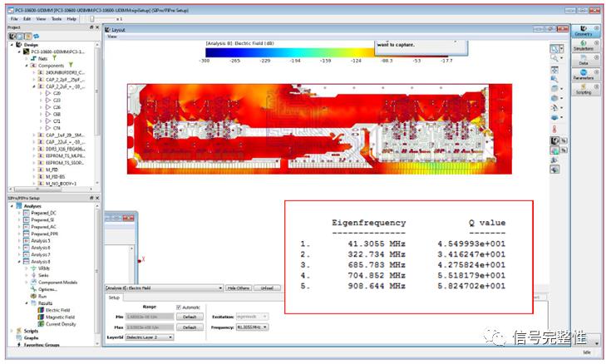Image resolution: width=606 pixels, height=364 pixels.
Task: Click the blue refresh icon in the Project panel
Action: (37, 36)
